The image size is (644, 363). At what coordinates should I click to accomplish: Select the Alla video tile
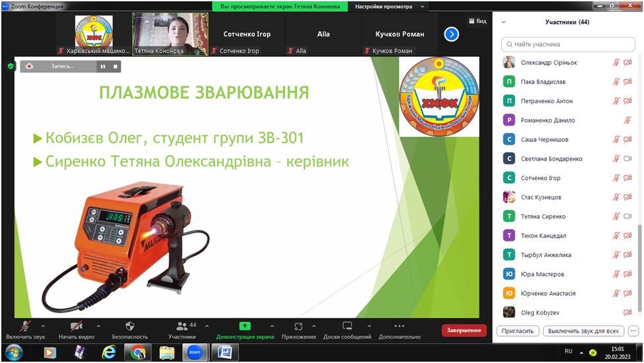pos(323,34)
